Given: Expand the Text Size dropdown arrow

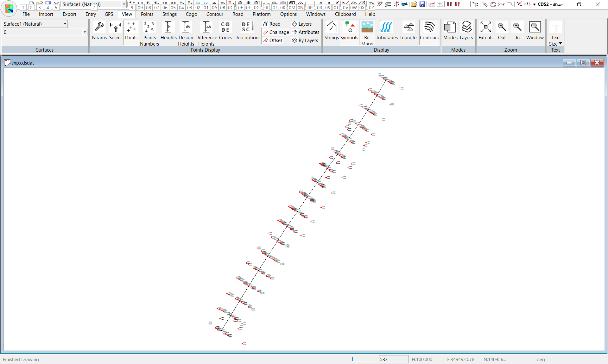Looking at the screenshot, I should [x=560, y=44].
